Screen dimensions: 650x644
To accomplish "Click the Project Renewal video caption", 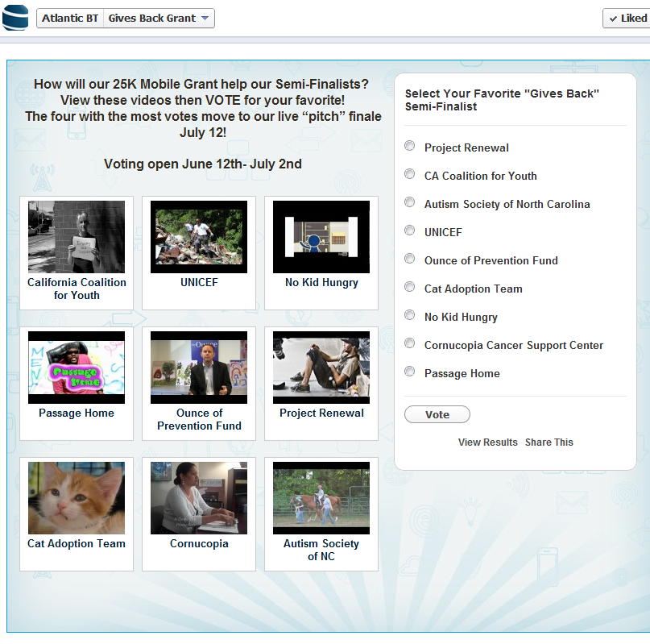I will [321, 413].
